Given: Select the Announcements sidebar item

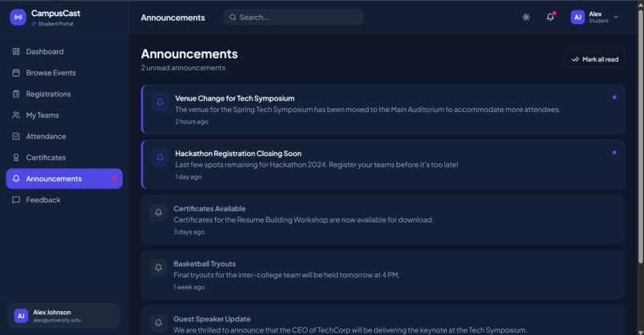Looking at the screenshot, I should tap(64, 178).
